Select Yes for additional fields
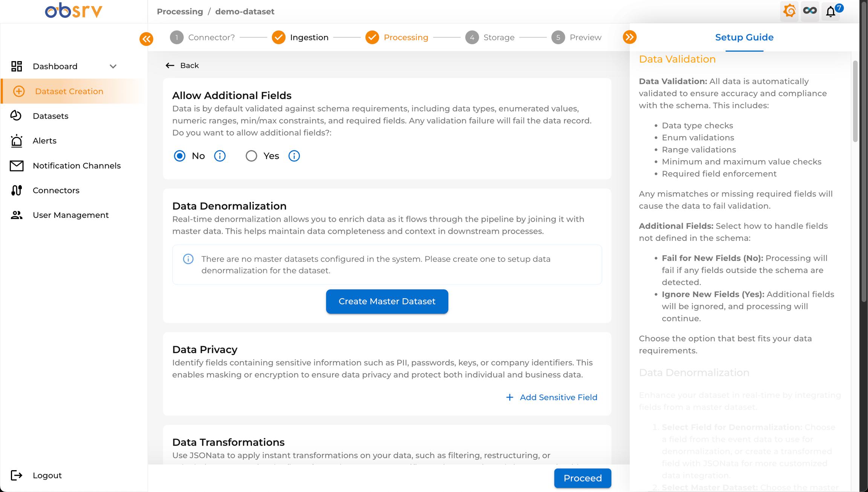The width and height of the screenshot is (868, 492). [x=251, y=156]
